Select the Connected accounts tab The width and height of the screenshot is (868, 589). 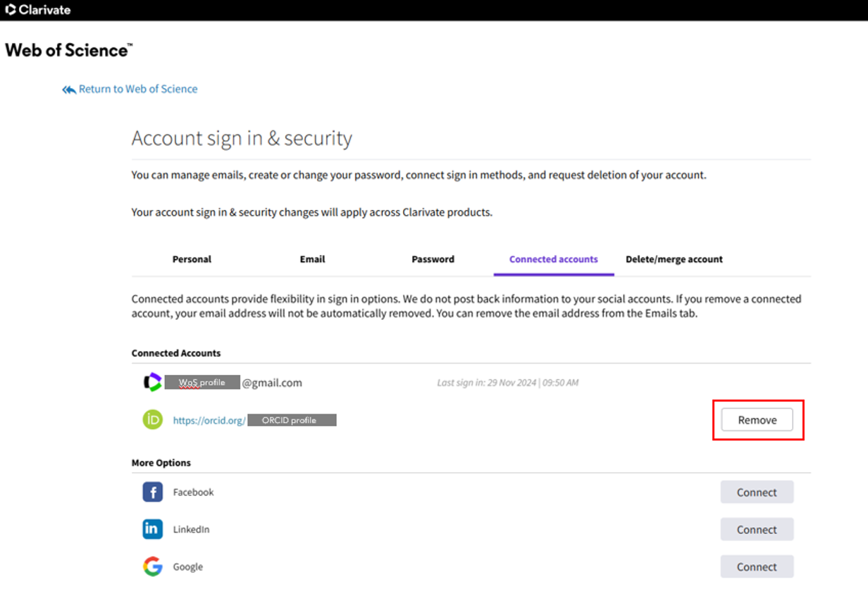coord(553,259)
